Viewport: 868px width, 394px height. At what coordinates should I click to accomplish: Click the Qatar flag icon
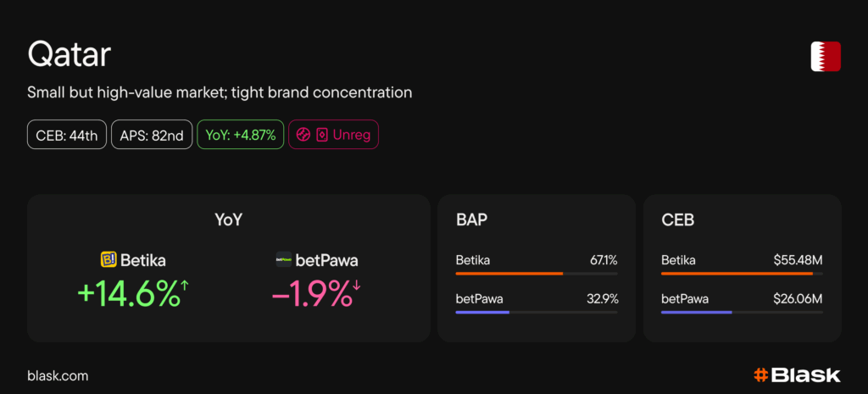825,57
